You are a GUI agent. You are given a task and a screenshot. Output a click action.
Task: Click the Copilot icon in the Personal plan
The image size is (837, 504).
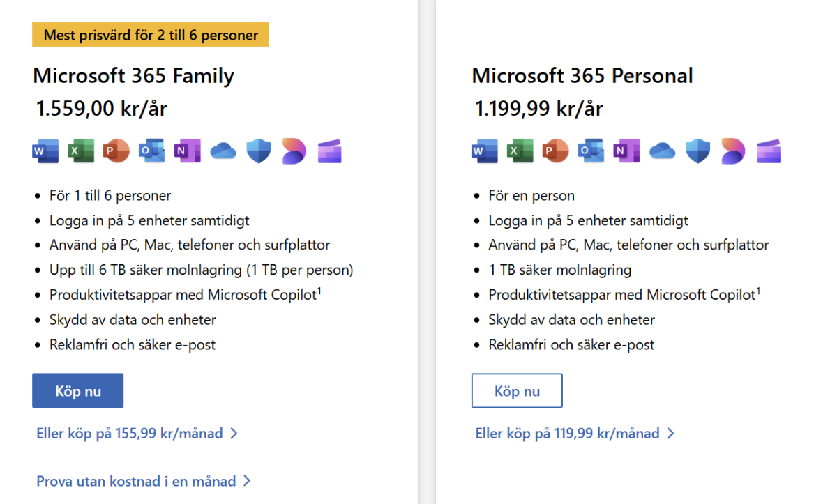tap(733, 151)
